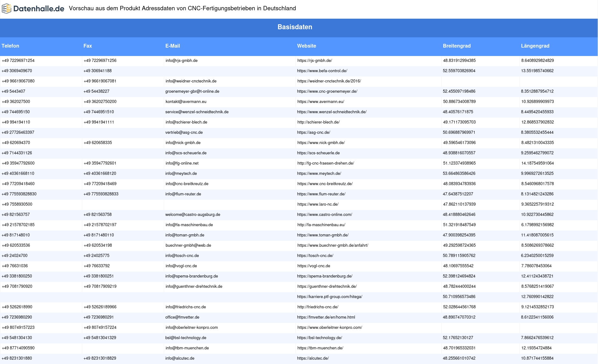Select the Breitengrad column header
Image resolution: width=598 pixels, height=364 pixels.
click(x=457, y=46)
